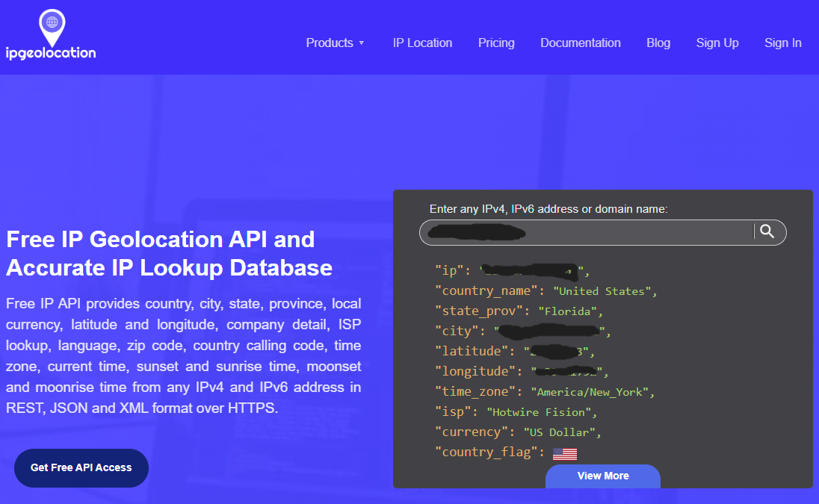Click the United States flag icon
The image size is (819, 504).
pos(564,453)
